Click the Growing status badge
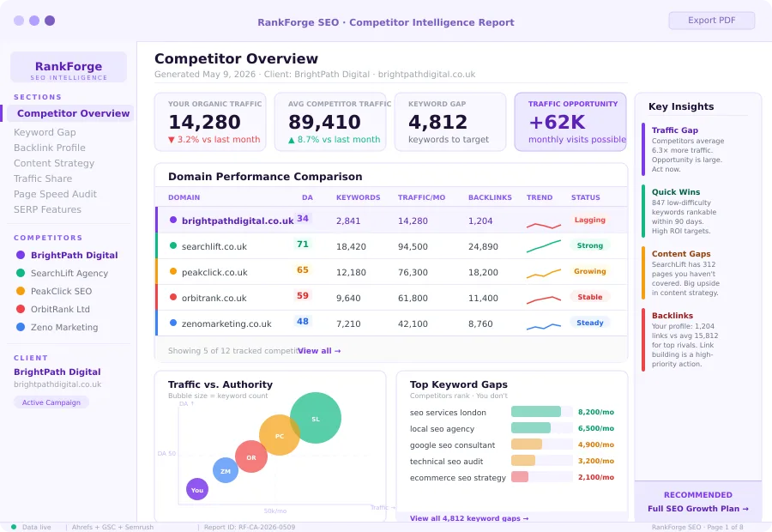 click(590, 271)
